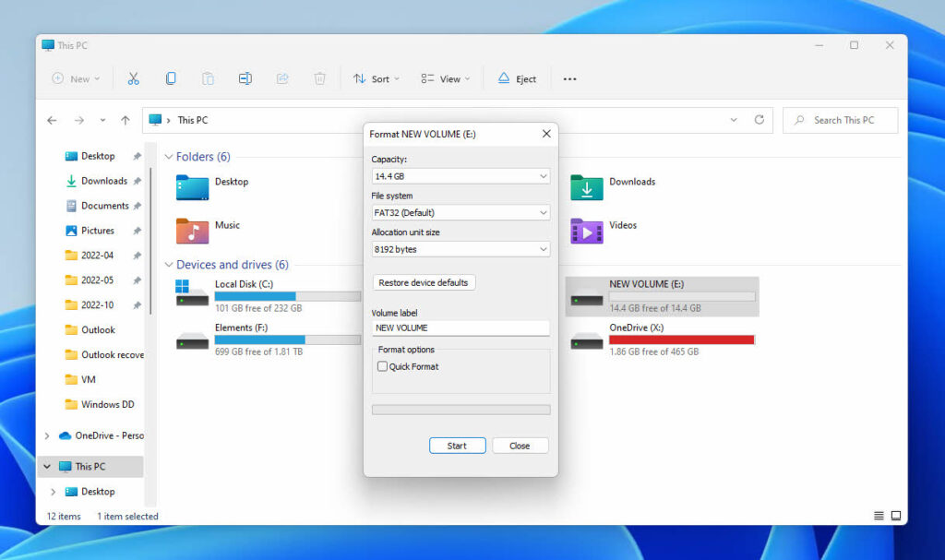Enable the Quick Format option
This screenshot has height=560, width=945.
(382, 366)
